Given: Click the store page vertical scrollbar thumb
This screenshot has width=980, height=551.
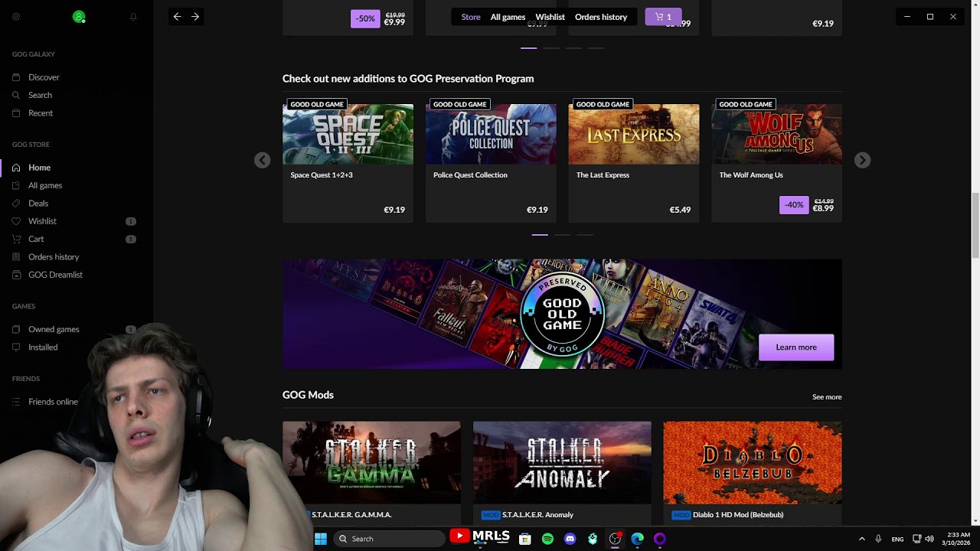Looking at the screenshot, I should click(x=975, y=226).
